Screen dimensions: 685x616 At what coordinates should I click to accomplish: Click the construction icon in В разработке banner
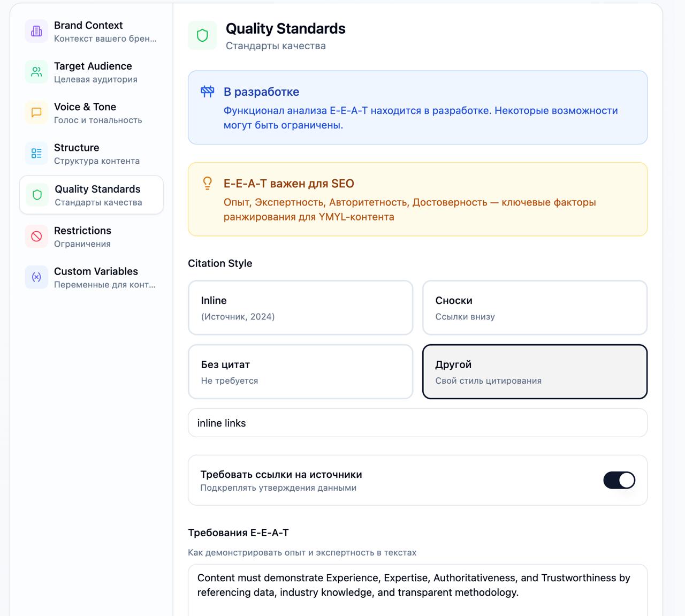tap(208, 92)
